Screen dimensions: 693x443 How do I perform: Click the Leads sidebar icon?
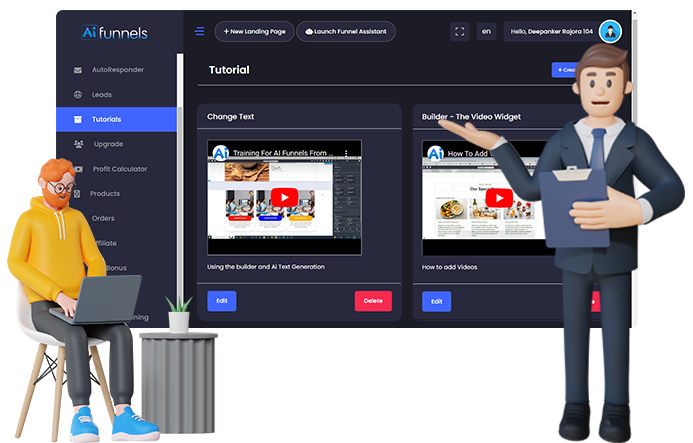78,95
